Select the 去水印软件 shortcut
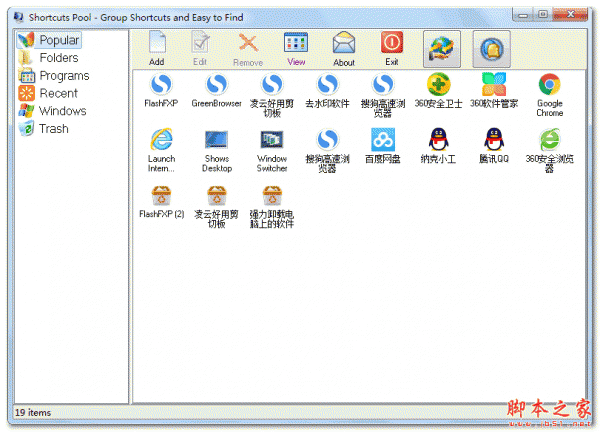The height and width of the screenshot is (432, 600). 328,91
